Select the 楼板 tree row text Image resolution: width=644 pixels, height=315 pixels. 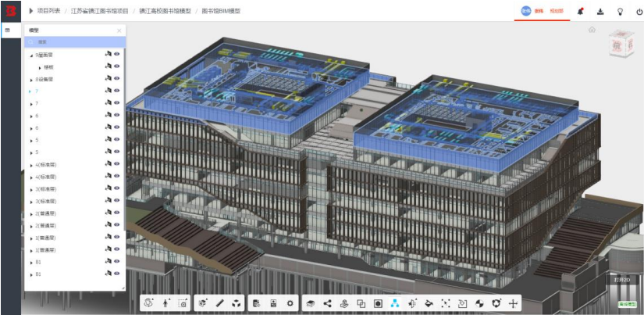tap(48, 66)
